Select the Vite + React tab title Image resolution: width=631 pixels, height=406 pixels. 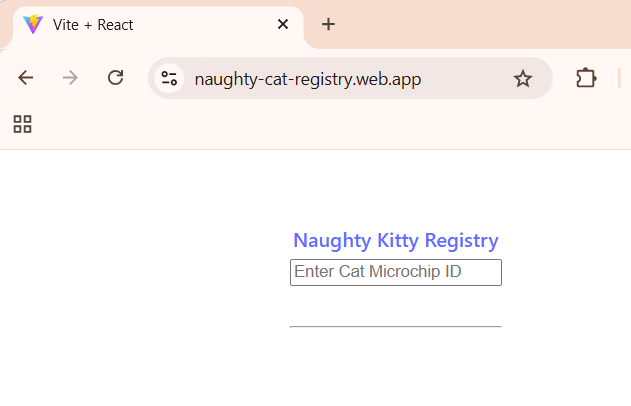93,25
